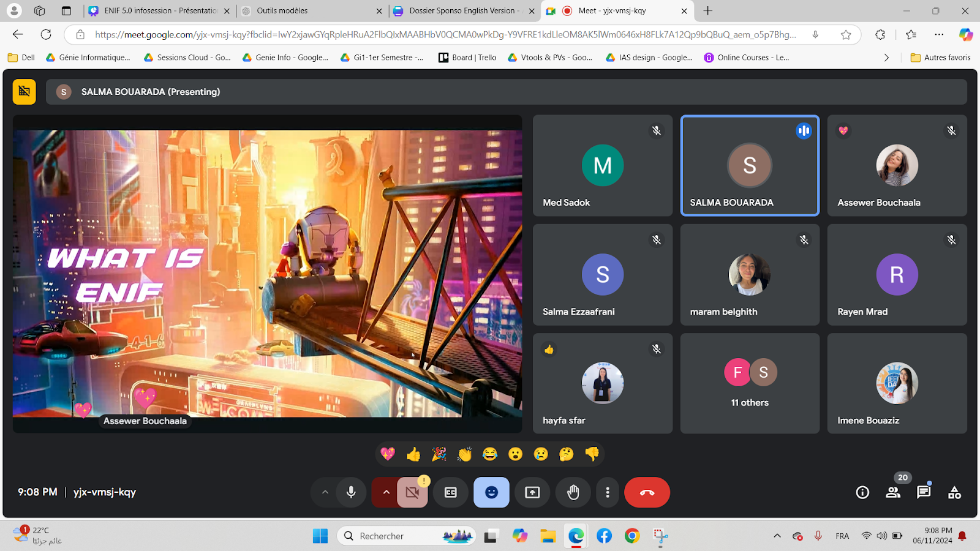
Task: Select the Med Sadok participant tile
Action: [603, 165]
